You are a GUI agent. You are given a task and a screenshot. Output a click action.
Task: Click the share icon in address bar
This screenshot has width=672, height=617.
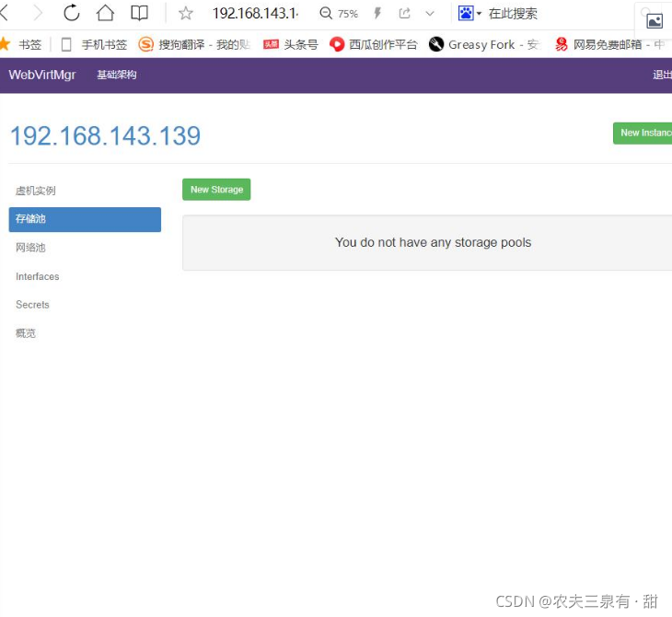404,13
